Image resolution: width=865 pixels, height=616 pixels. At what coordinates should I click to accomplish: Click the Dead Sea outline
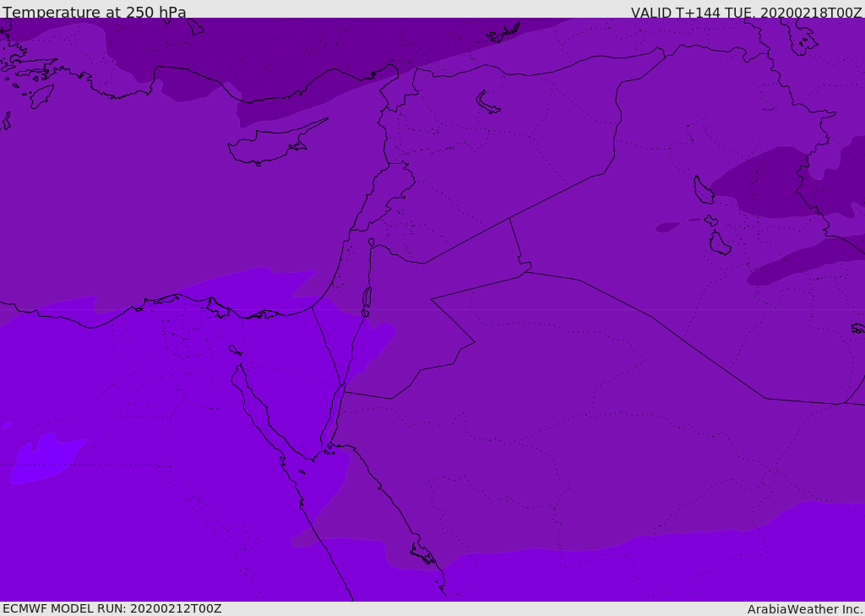click(x=367, y=298)
